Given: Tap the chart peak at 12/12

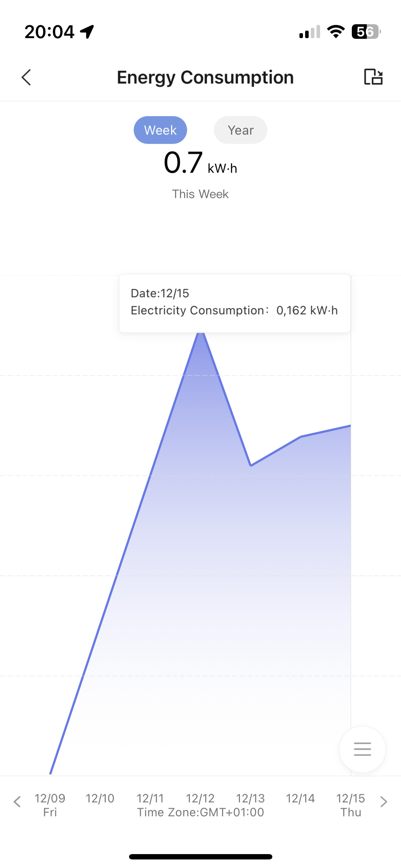Looking at the screenshot, I should pos(201,334).
